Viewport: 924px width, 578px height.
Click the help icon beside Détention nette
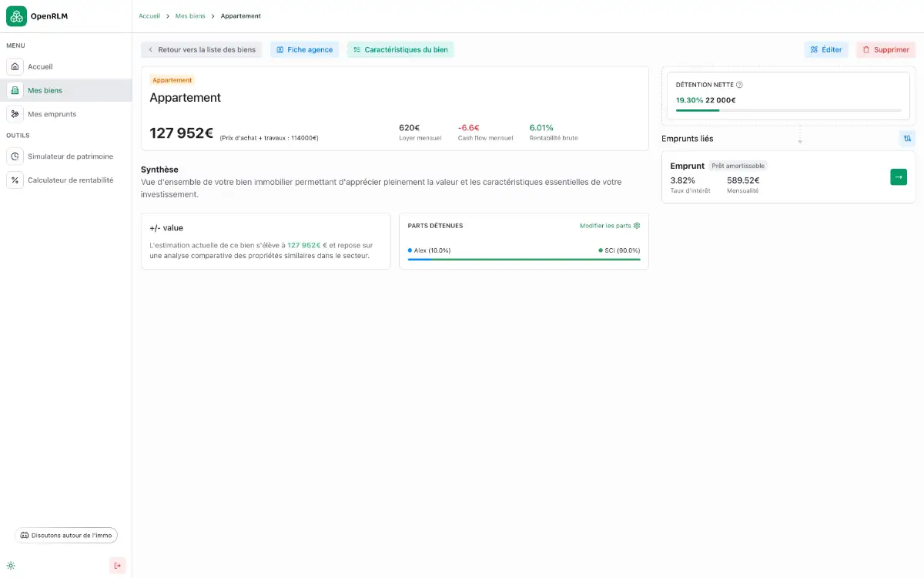[x=739, y=85]
